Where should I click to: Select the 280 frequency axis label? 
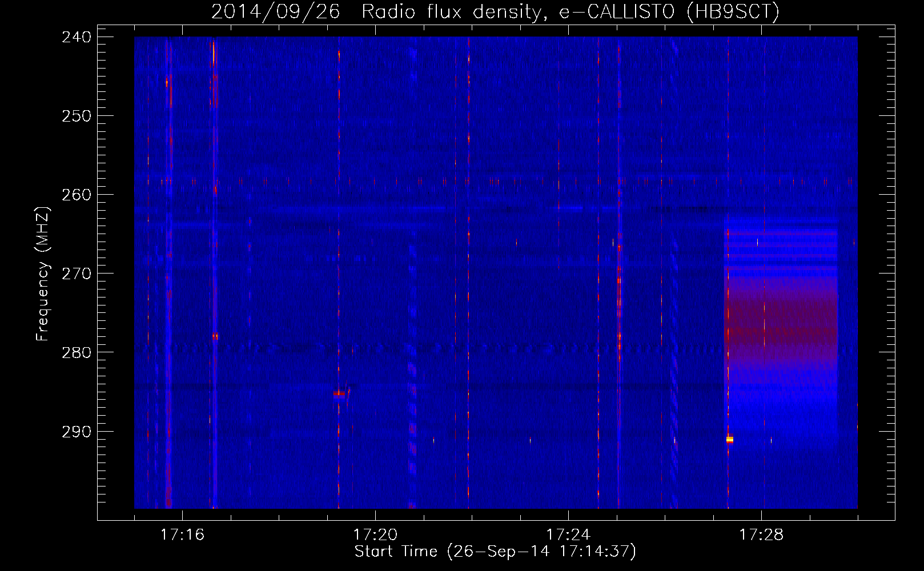[x=76, y=352]
